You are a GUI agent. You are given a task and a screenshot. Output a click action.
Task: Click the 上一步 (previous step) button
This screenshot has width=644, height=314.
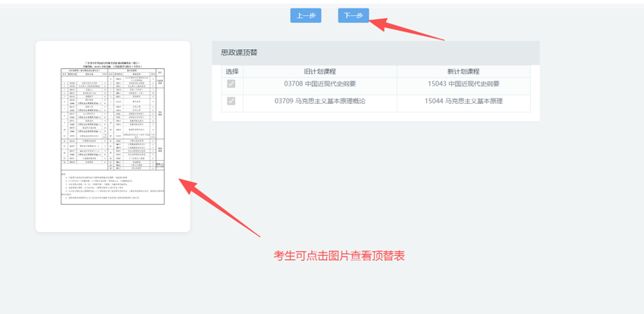(x=306, y=15)
